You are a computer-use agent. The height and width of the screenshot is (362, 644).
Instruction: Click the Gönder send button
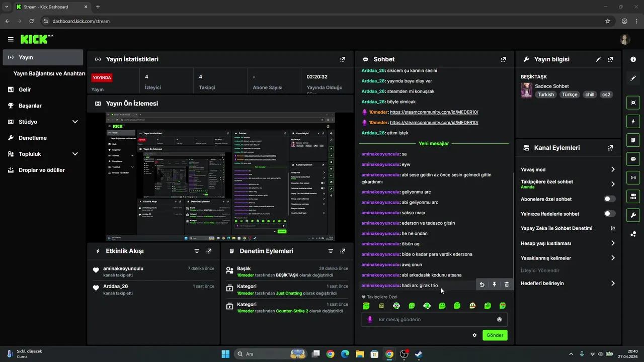click(x=495, y=335)
